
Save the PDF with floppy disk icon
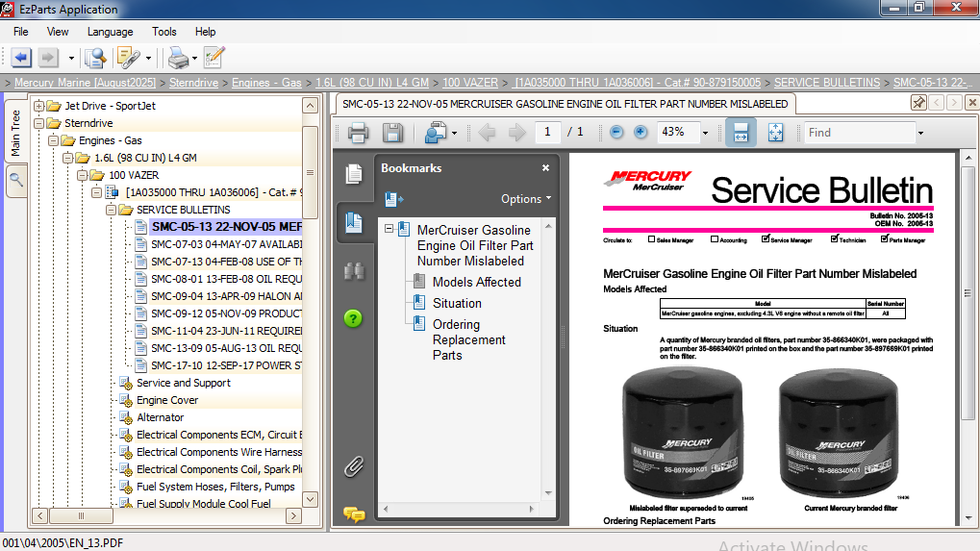point(392,133)
